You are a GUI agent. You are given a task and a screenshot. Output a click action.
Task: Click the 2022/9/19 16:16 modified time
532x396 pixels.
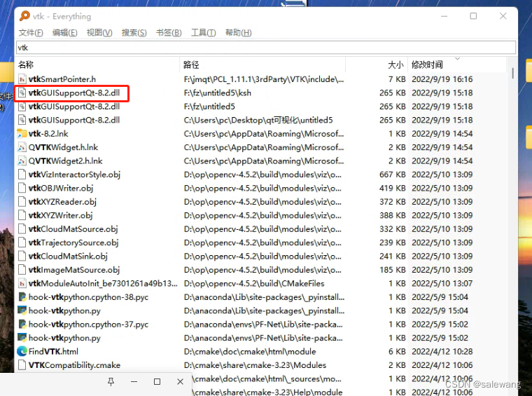(442, 79)
